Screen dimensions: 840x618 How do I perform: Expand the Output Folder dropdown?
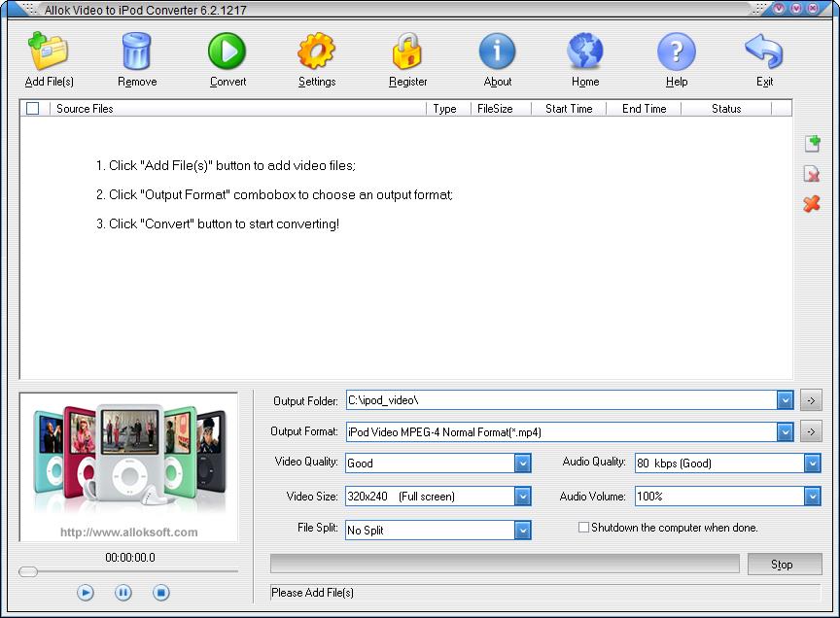(x=785, y=400)
